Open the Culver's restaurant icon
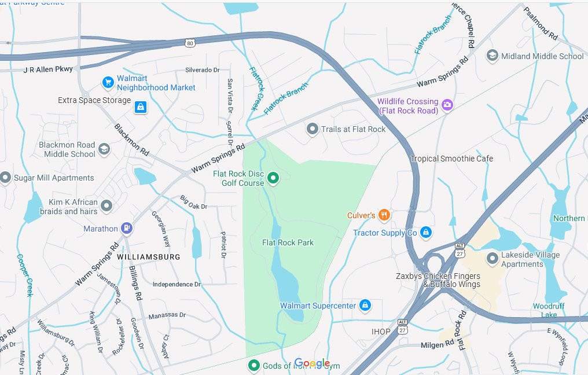 pos(384,215)
